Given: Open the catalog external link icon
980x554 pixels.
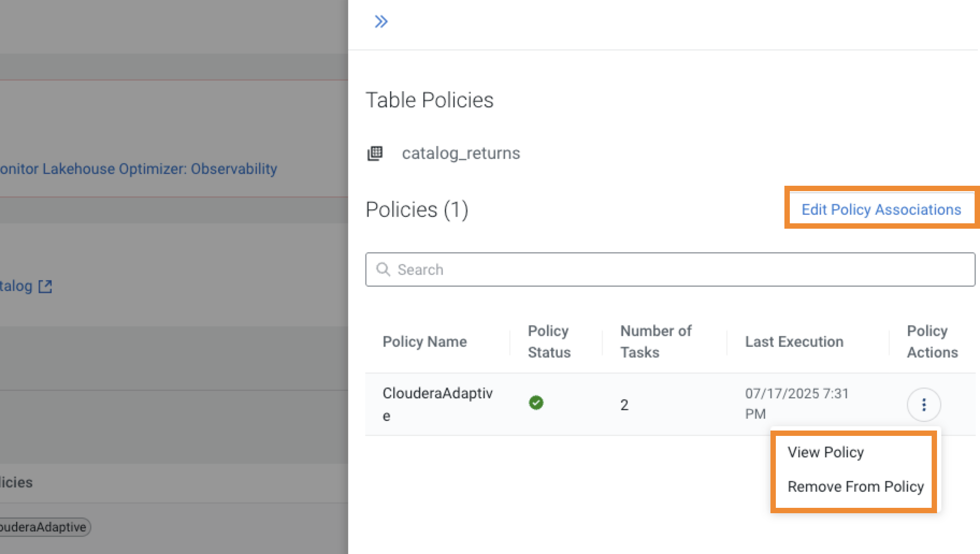Looking at the screenshot, I should point(45,286).
